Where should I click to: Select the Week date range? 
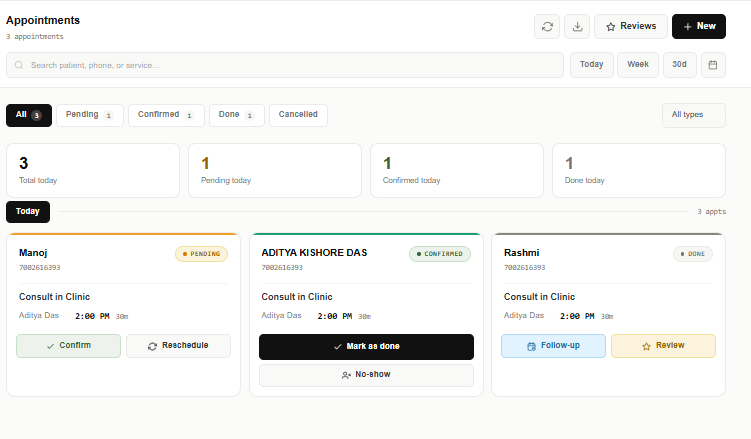[638, 65]
